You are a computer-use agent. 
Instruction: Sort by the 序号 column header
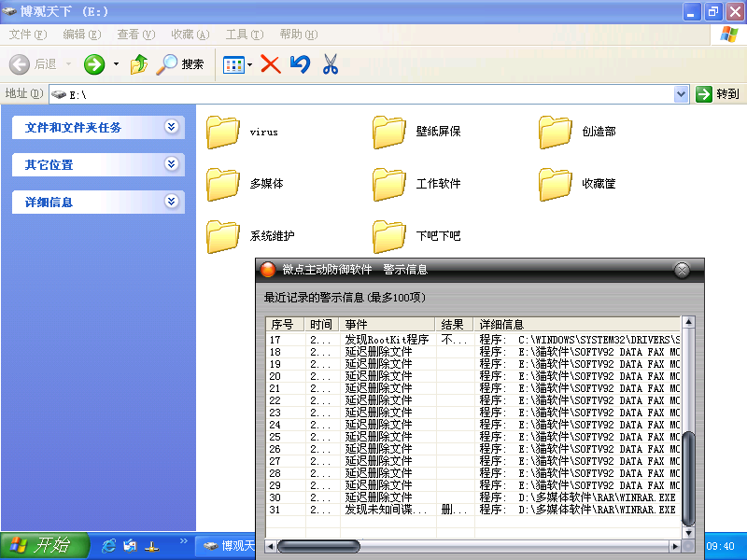[x=285, y=324]
